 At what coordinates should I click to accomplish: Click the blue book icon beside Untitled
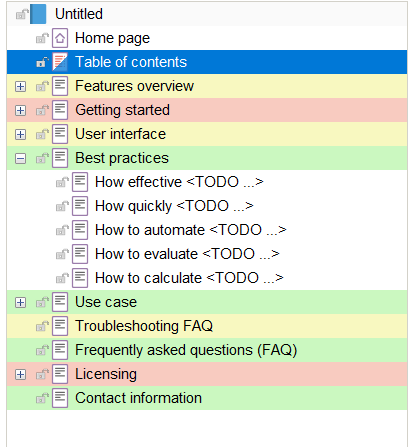click(x=38, y=14)
